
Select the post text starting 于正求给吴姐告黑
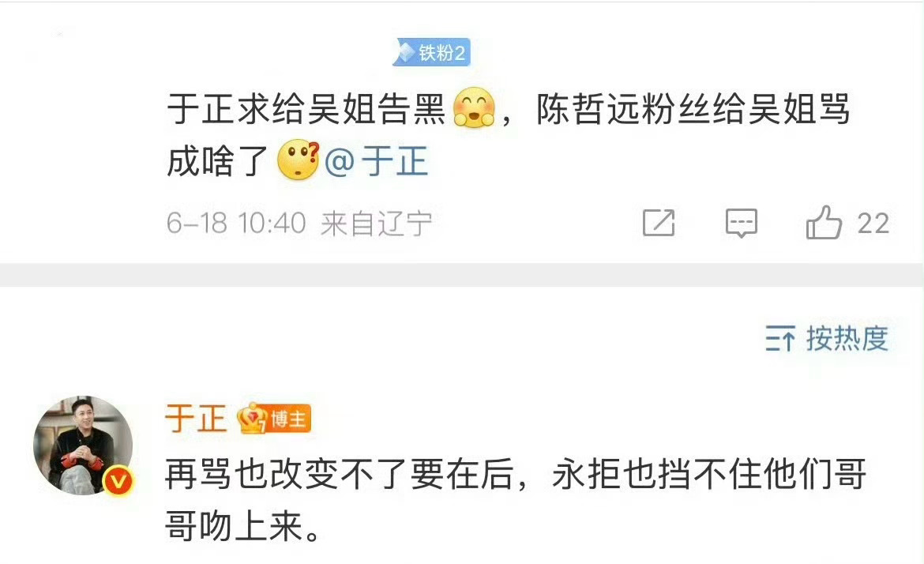pyautogui.click(x=509, y=134)
